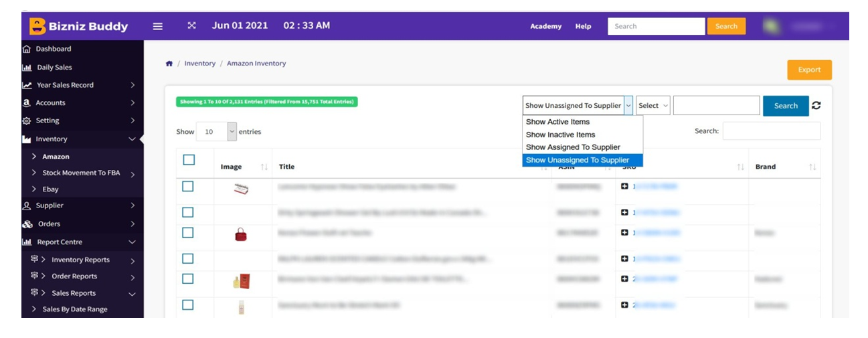Open Amazon under Inventory
Screen dimensions: 868x338
(x=56, y=157)
